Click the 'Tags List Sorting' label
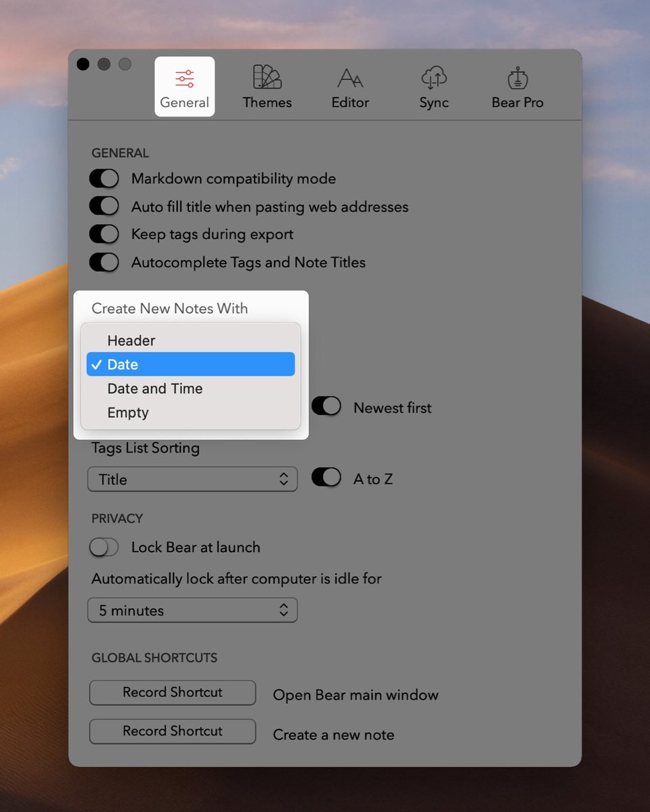Image resolution: width=650 pixels, height=812 pixels. [x=146, y=448]
